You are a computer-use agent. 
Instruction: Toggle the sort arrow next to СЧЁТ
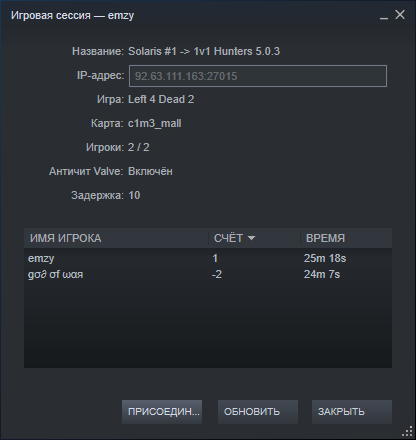click(251, 238)
